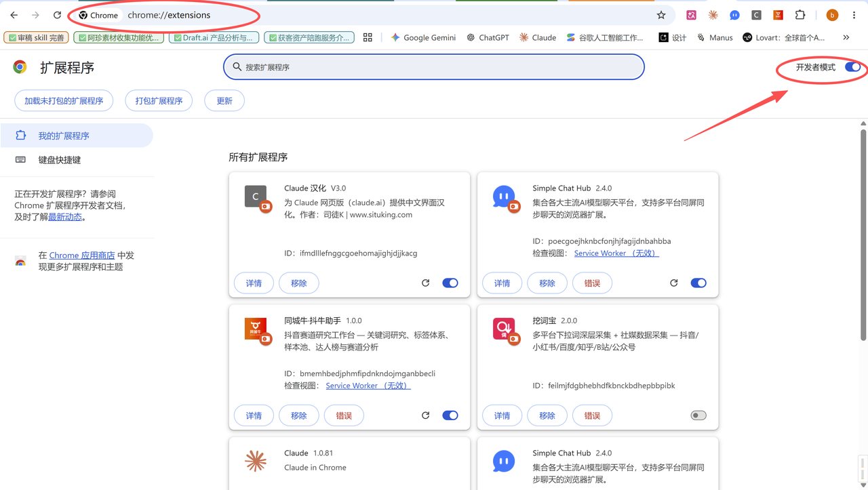Image resolution: width=868 pixels, height=490 pixels.
Task: Open 详情 for 挖词宝
Action: tap(502, 415)
